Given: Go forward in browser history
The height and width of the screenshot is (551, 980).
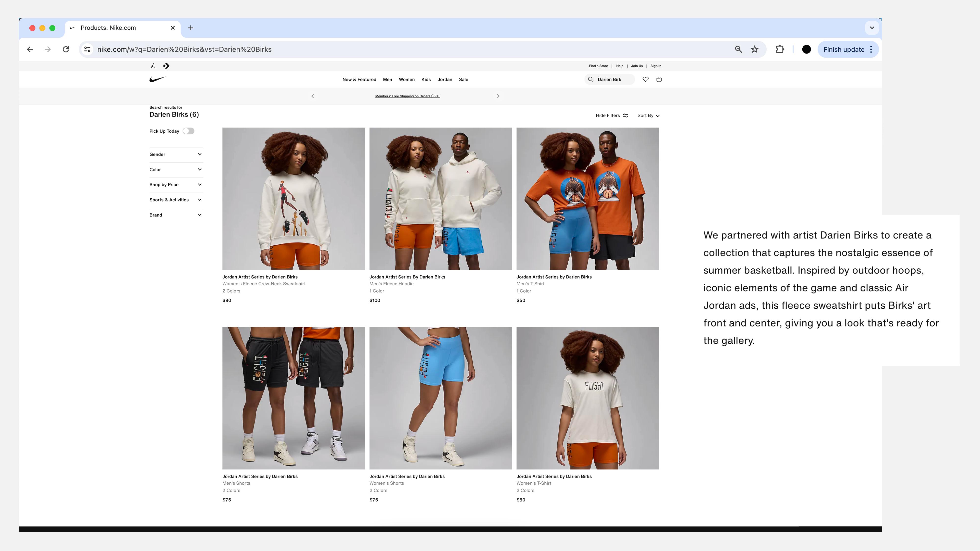Looking at the screenshot, I should coord(48,49).
